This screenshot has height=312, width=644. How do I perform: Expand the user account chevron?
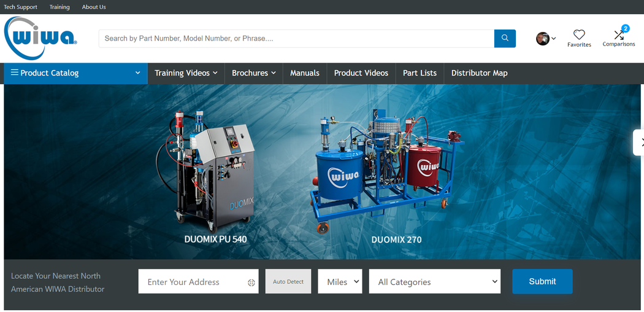tap(553, 38)
